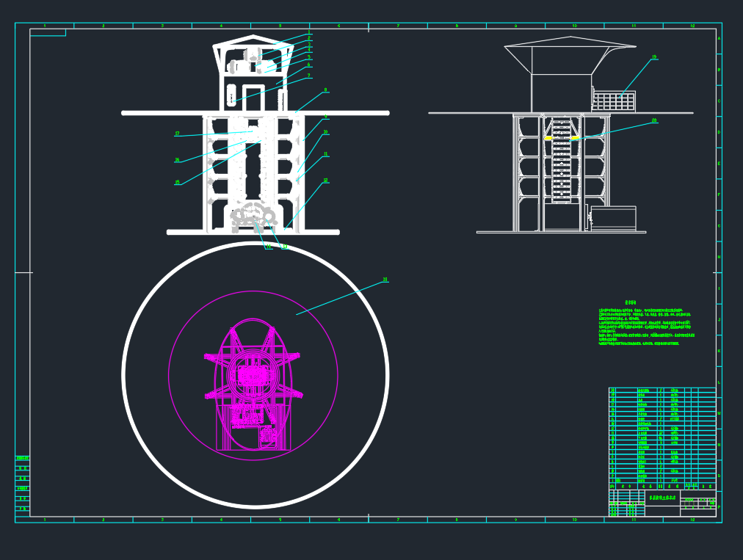Screen dimensions: 743x560
Task: Select callout number 2 leader label
Action: coord(309,38)
